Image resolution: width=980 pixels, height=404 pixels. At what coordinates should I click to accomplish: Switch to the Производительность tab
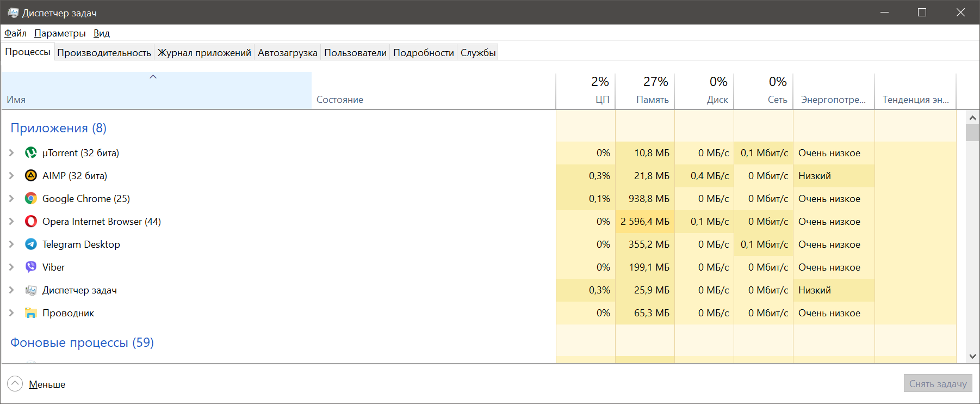click(x=104, y=53)
